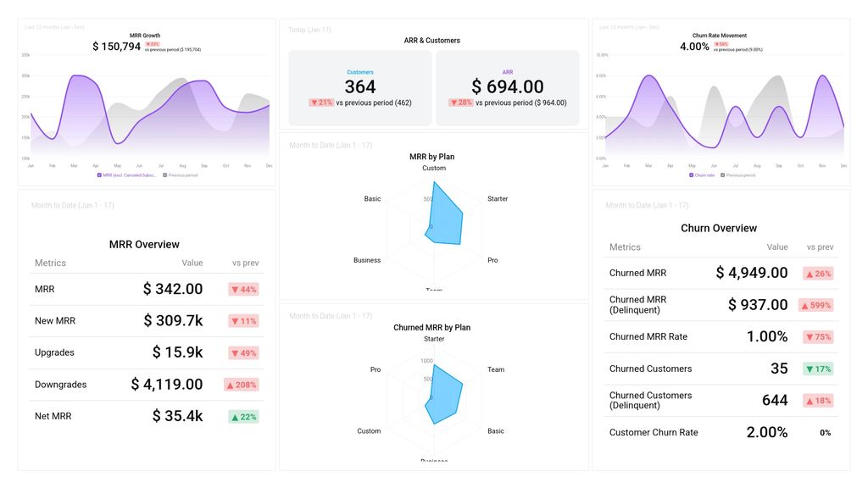Click the 0% change for Customer Churn Rate
868x488 pixels.
coord(826,433)
